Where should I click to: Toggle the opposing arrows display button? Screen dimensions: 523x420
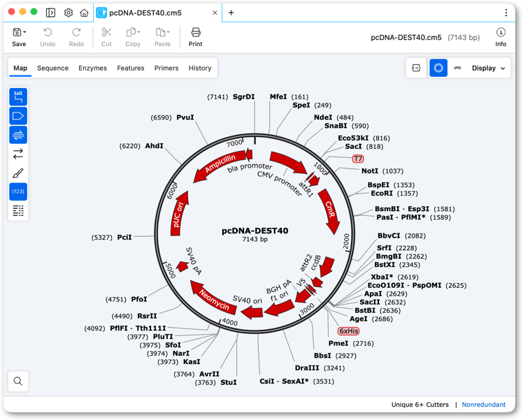pyautogui.click(x=18, y=154)
